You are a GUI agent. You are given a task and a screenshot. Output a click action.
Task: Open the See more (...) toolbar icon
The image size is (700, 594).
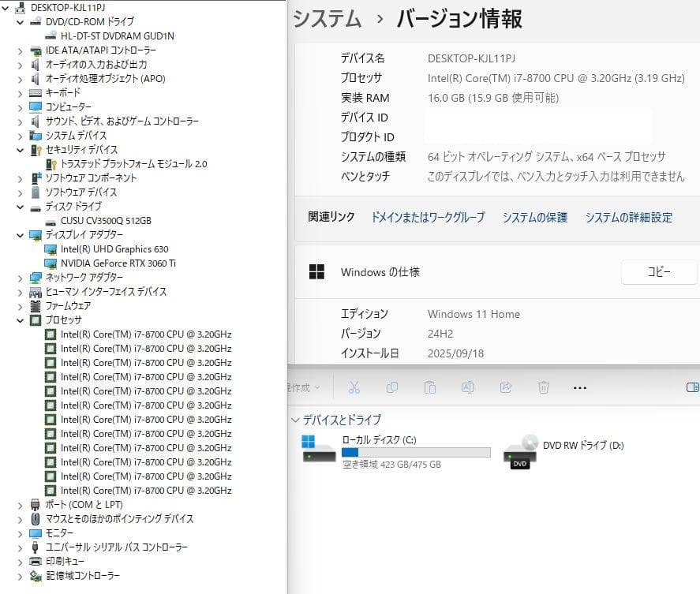580,387
